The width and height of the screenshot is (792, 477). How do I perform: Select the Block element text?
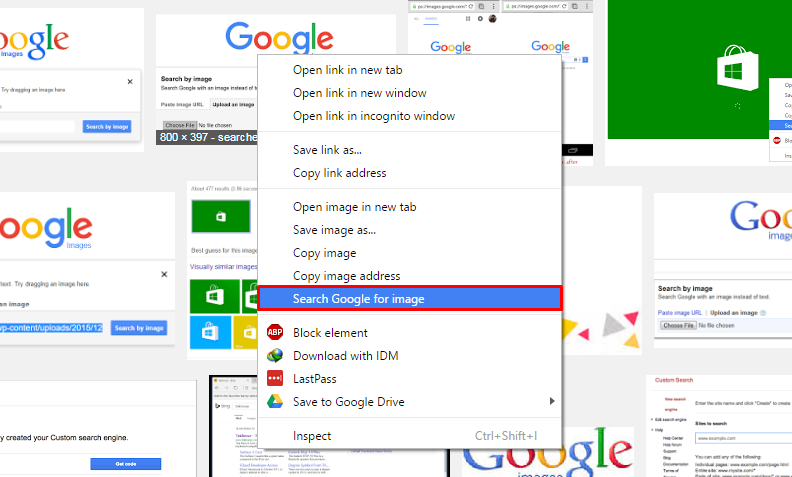coord(330,333)
